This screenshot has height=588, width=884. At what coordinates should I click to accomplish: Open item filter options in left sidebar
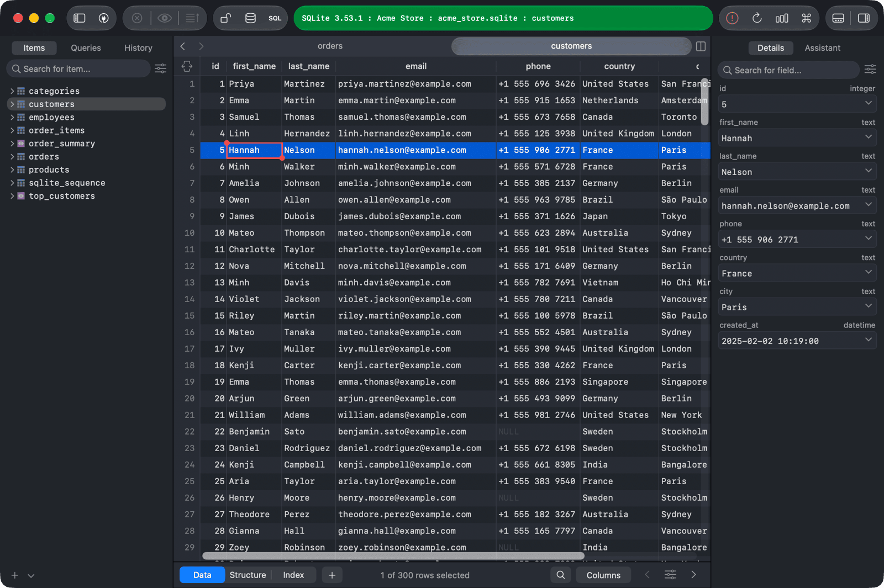click(x=160, y=68)
